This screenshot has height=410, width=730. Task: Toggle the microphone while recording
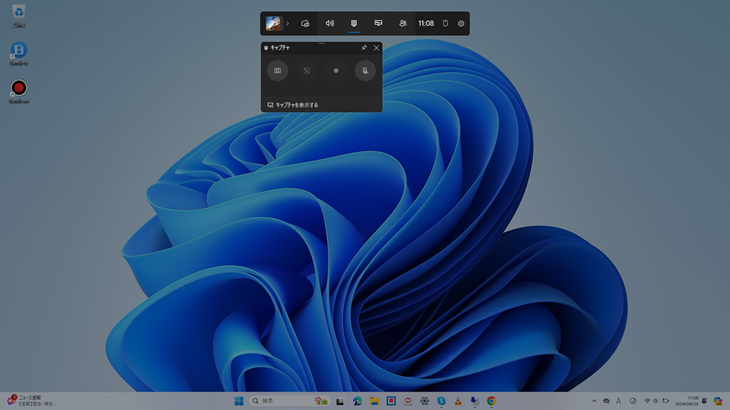click(365, 71)
